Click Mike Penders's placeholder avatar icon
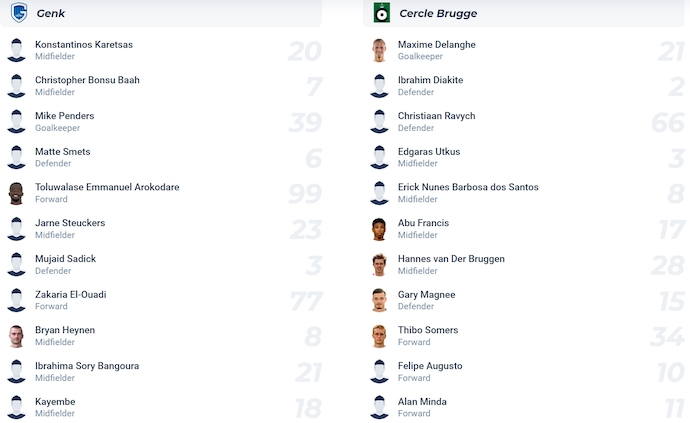This screenshot has height=423, width=690. point(16,122)
